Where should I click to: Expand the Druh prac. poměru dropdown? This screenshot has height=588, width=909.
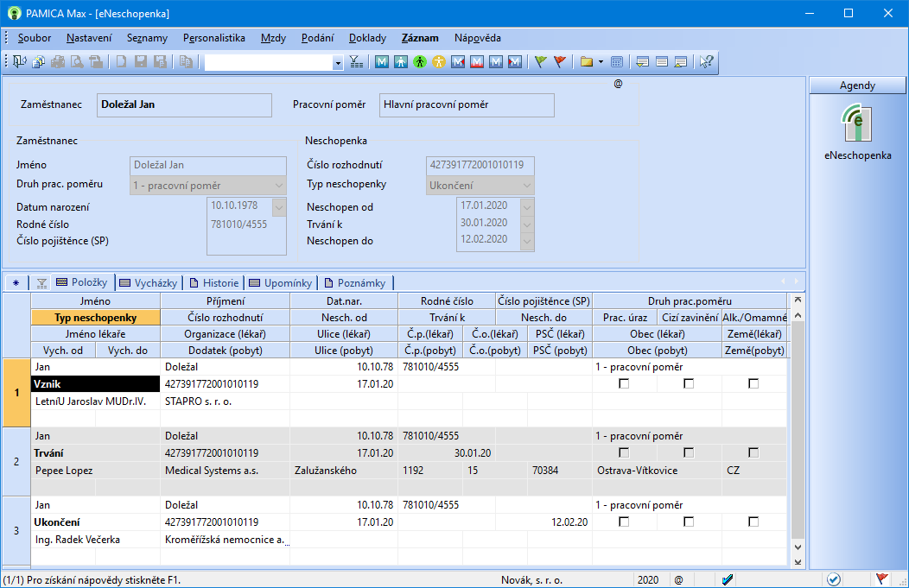pyautogui.click(x=279, y=186)
